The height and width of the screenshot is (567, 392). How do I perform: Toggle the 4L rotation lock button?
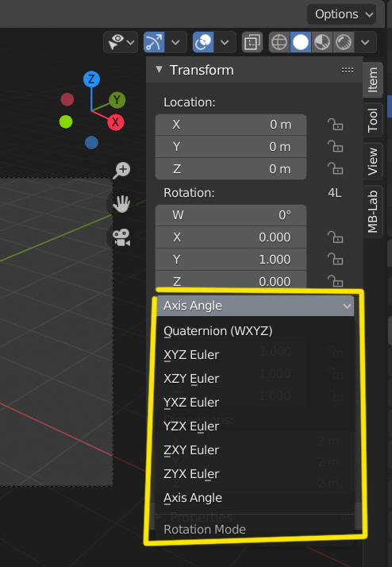pos(335,193)
